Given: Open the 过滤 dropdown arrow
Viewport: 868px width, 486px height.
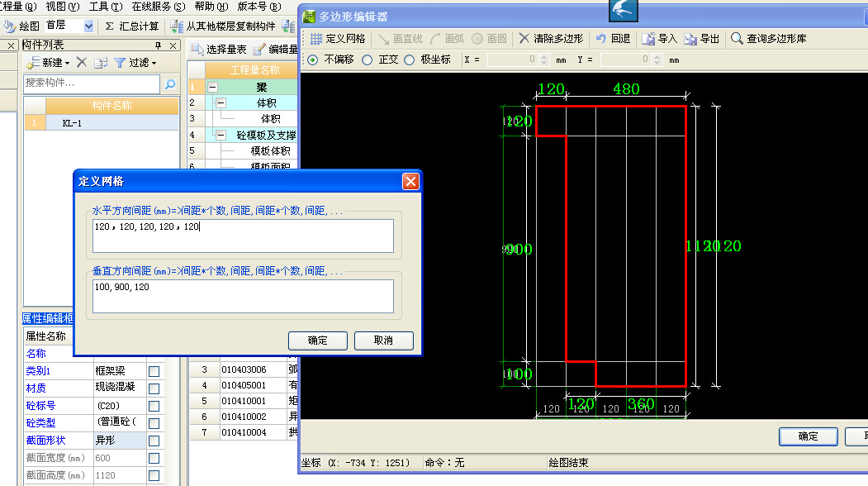Looking at the screenshot, I should 154,63.
